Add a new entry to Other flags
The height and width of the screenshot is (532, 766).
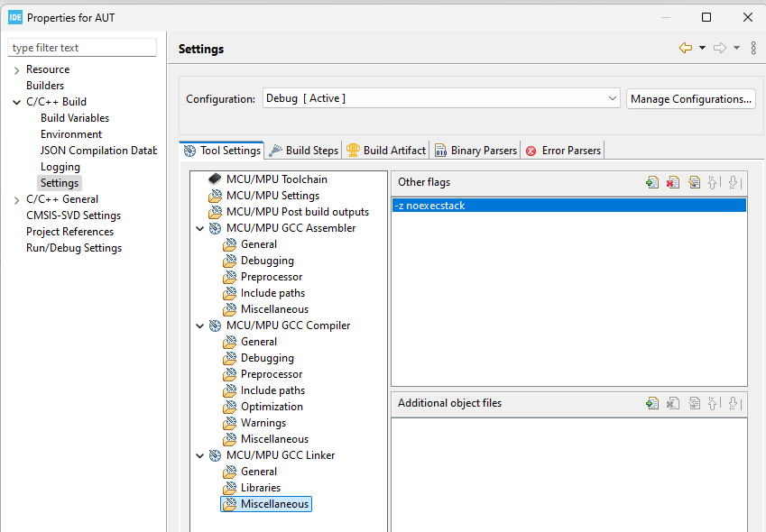[x=652, y=182]
